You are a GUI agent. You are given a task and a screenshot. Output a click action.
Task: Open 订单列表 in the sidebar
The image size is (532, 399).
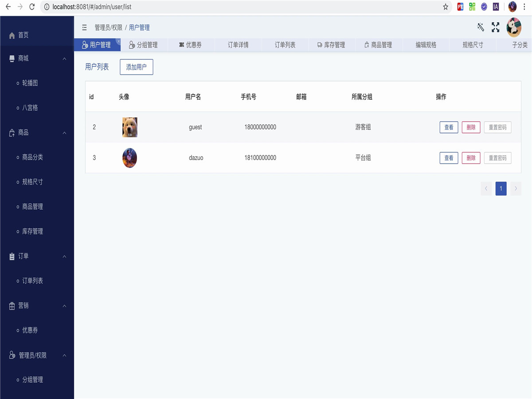coord(32,281)
